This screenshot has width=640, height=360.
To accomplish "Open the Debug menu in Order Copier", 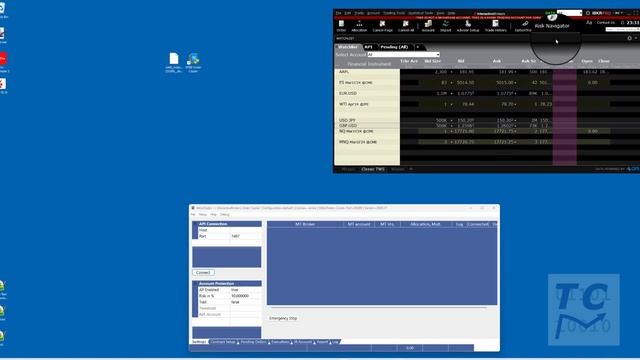I will (225, 215).
